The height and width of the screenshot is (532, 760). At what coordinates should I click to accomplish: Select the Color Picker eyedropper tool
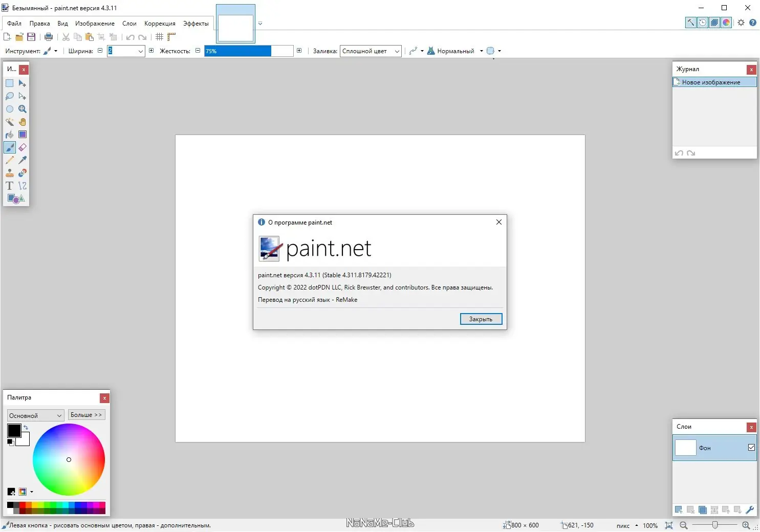23,160
